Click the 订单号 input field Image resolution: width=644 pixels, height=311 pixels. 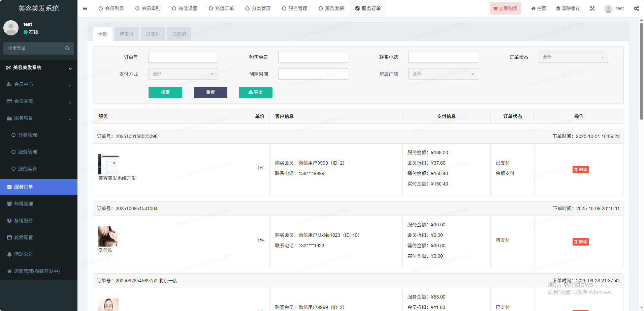point(183,57)
